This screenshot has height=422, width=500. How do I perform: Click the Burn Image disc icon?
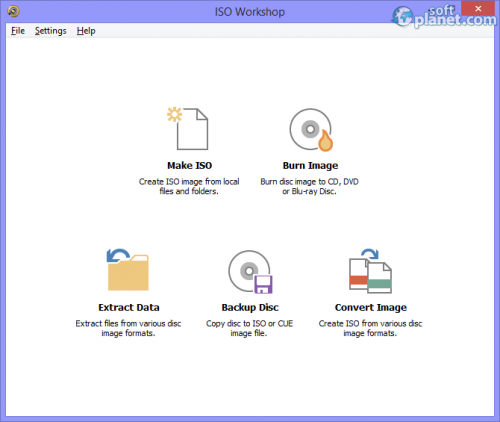(311, 130)
